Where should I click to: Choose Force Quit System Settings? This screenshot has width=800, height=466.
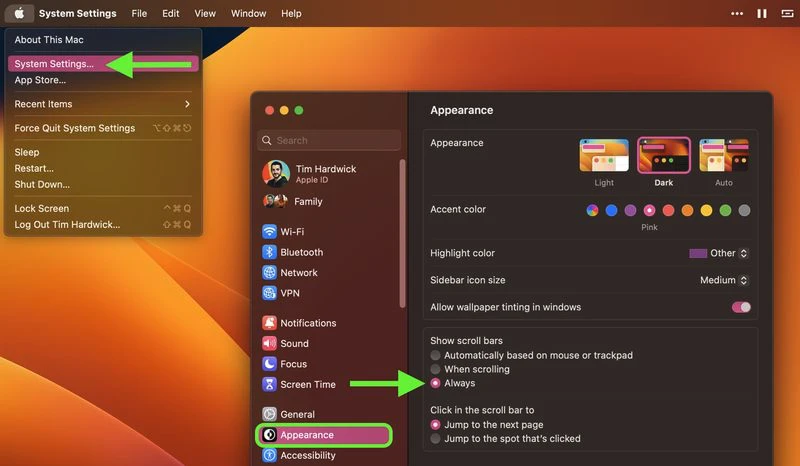103,128
